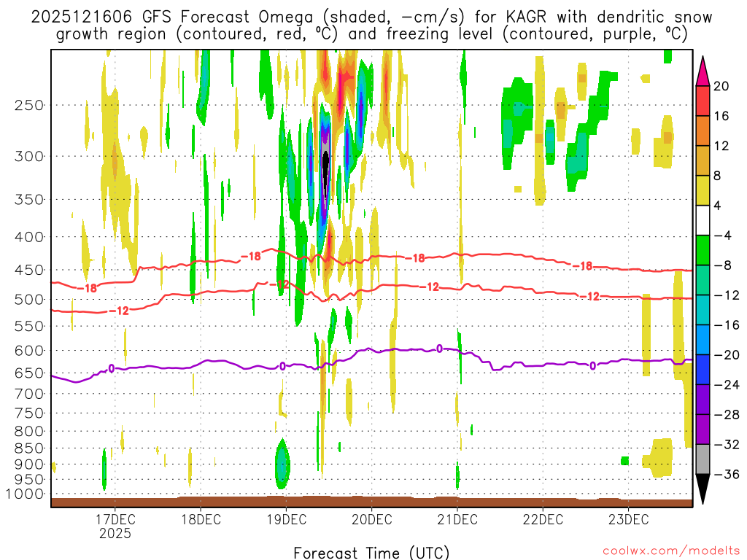The height and width of the screenshot is (560, 747).
Task: Click the 900 pressure level label
Action: pyautogui.click(x=29, y=464)
